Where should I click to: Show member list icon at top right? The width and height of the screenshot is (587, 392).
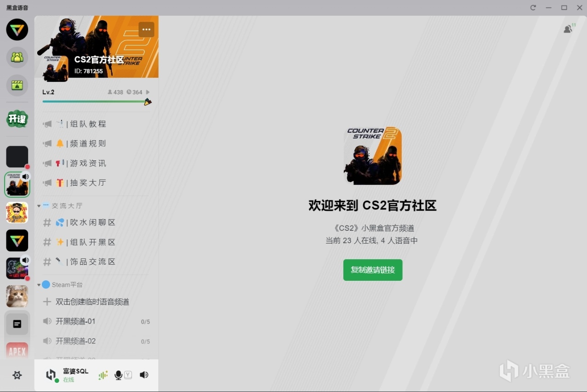(569, 28)
